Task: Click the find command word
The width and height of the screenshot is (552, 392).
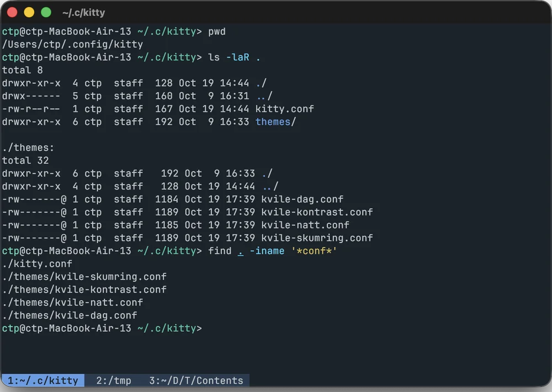Action: click(220, 251)
